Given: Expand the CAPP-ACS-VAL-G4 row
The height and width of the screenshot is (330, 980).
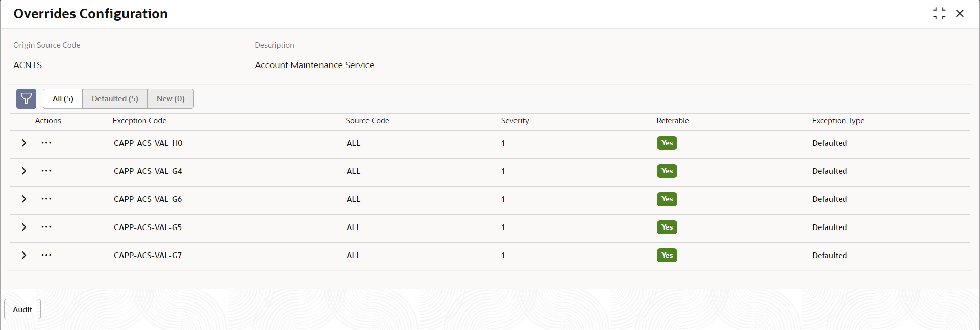Looking at the screenshot, I should click(x=23, y=171).
